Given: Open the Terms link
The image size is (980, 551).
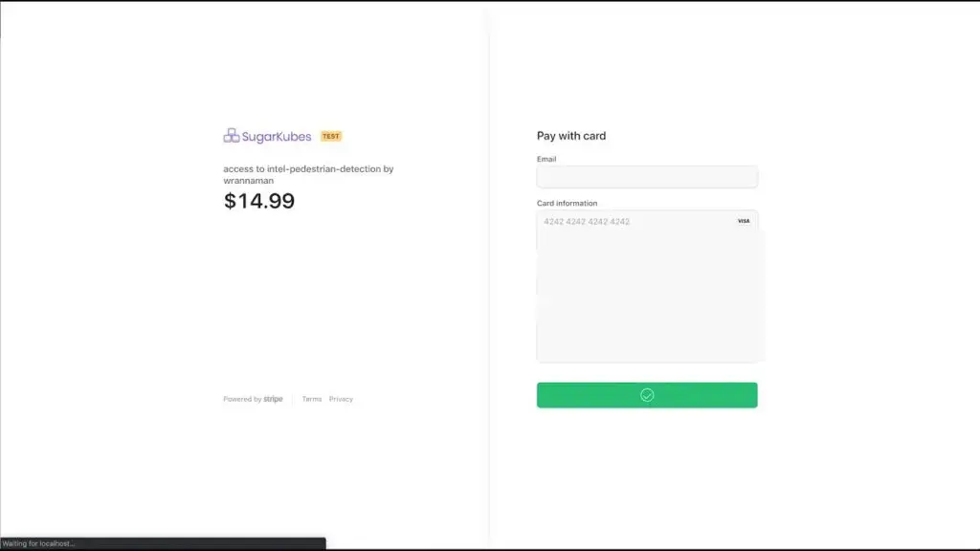Looking at the screenshot, I should pos(312,399).
